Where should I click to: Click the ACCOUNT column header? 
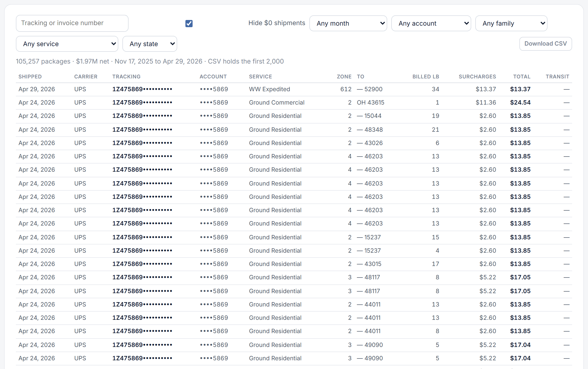213,77
